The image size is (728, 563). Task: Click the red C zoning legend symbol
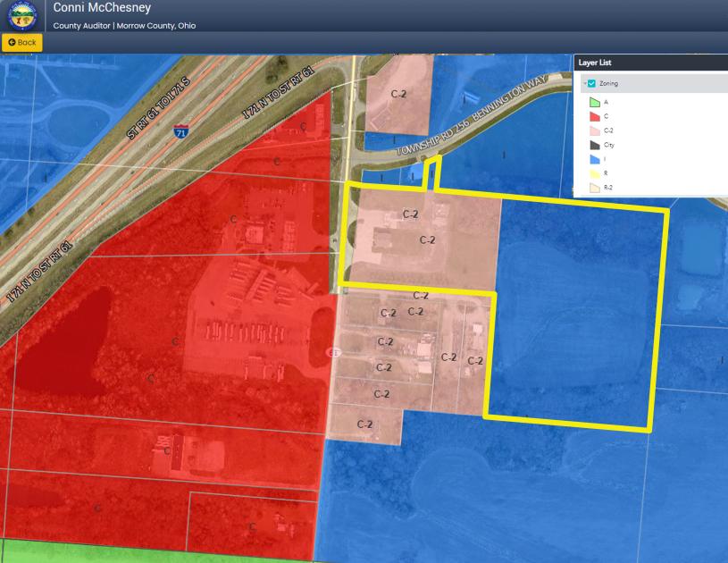594,116
